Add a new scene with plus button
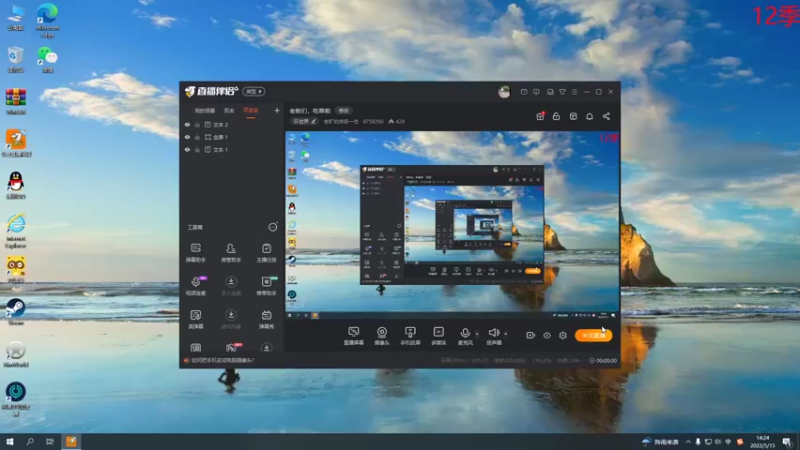Viewport: 800px width, 450px height. pos(277,110)
